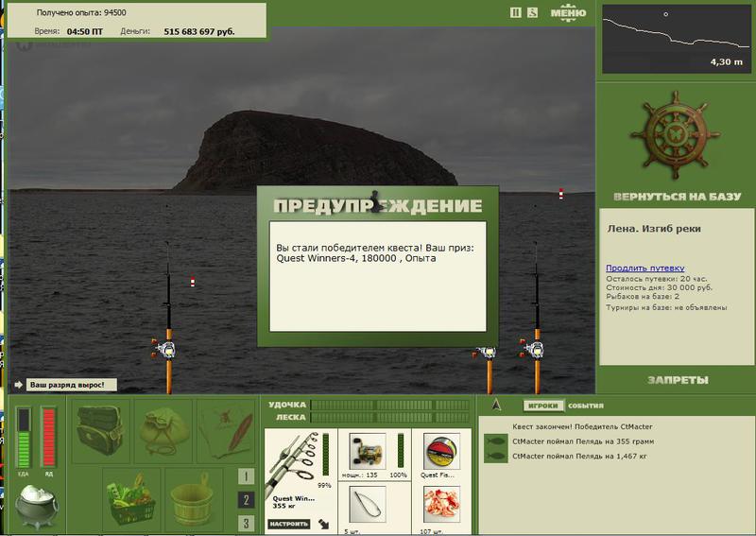
Task: Open the ЗАПРЕТЫ restrictions section
Action: [x=678, y=380]
